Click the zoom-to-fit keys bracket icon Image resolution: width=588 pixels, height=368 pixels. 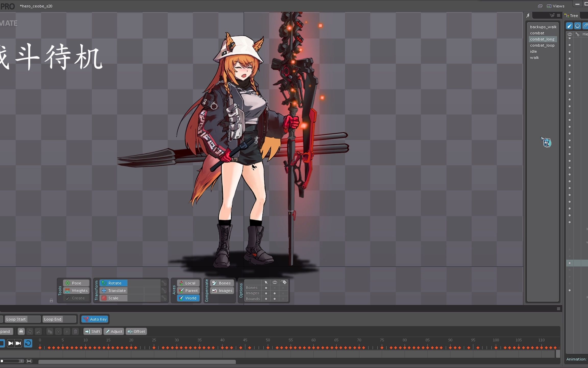(x=29, y=361)
